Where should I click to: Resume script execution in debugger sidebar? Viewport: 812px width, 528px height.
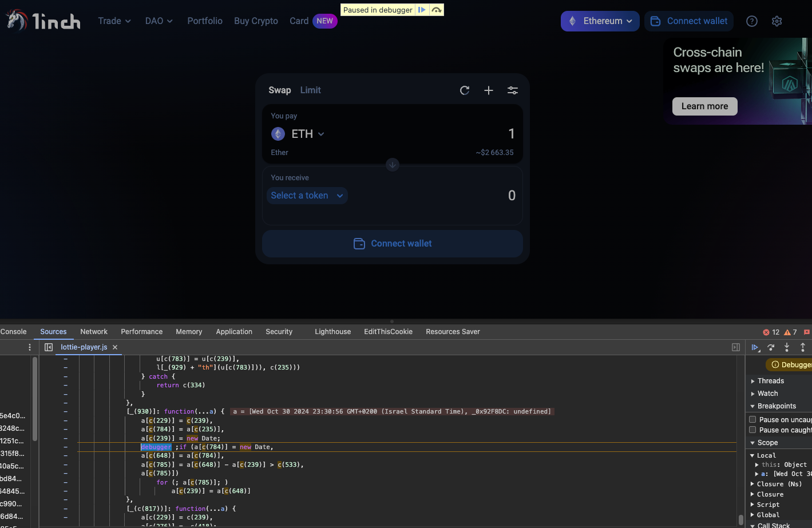755,347
